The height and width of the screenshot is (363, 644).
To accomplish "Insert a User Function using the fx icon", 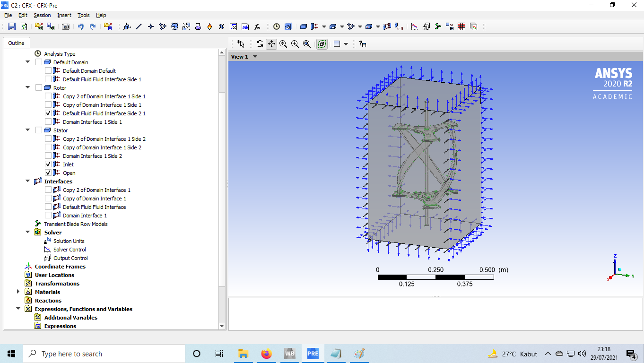I will pyautogui.click(x=258, y=27).
